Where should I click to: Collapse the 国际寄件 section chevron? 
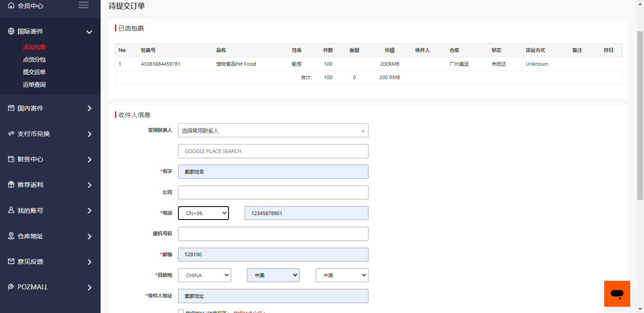pos(89,32)
